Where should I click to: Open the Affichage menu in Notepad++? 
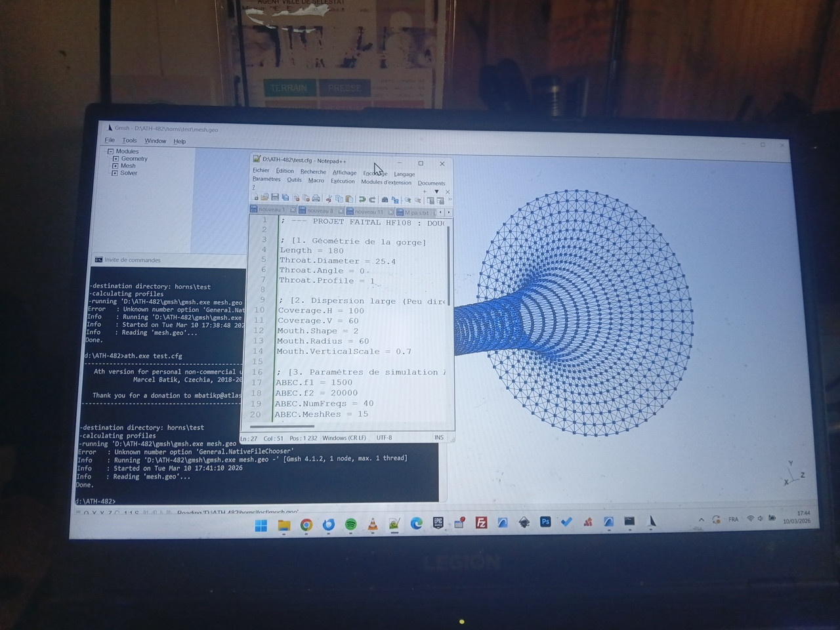[345, 173]
